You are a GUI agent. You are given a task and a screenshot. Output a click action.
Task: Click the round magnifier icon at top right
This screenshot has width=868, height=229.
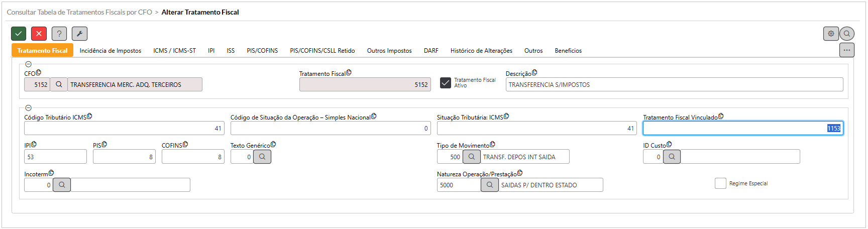(x=847, y=34)
